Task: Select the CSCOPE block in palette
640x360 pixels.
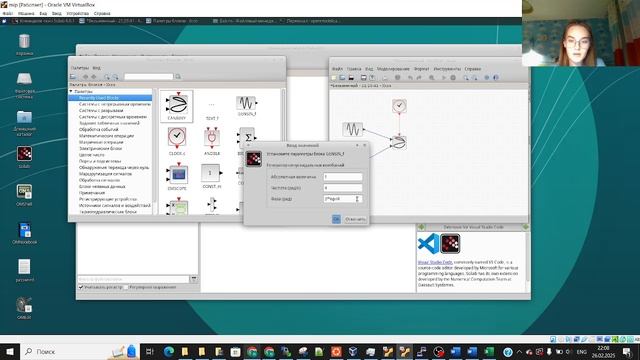Action: [x=177, y=176]
